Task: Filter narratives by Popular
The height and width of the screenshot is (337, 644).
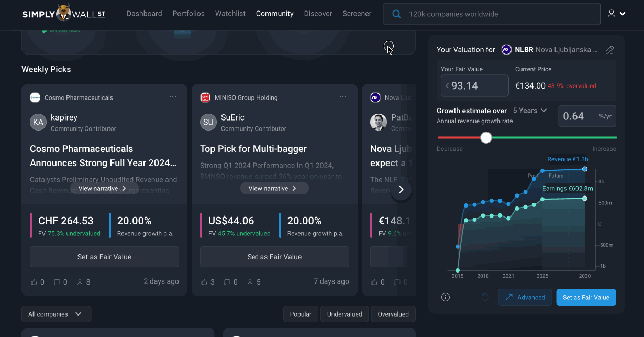Action: pos(301,314)
